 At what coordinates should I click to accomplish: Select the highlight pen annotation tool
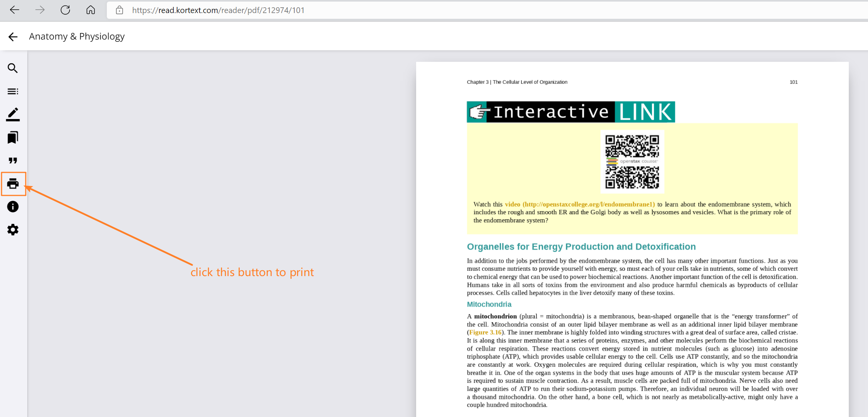13,114
